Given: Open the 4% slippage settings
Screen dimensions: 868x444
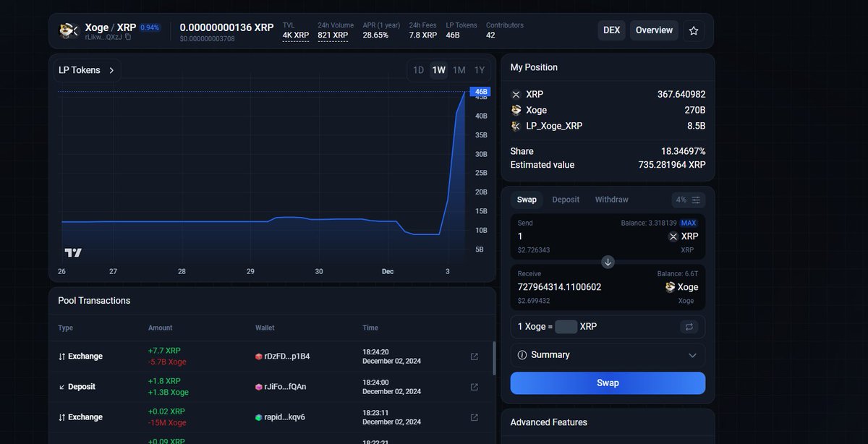Looking at the screenshot, I should [688, 200].
